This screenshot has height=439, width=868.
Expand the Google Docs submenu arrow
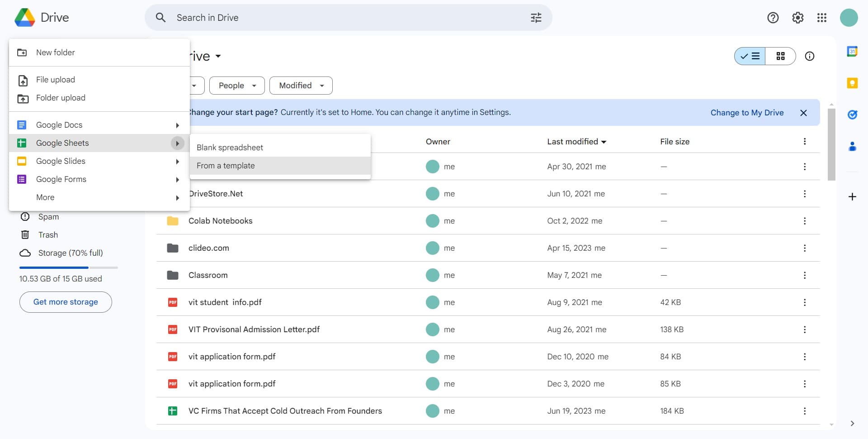pos(177,125)
